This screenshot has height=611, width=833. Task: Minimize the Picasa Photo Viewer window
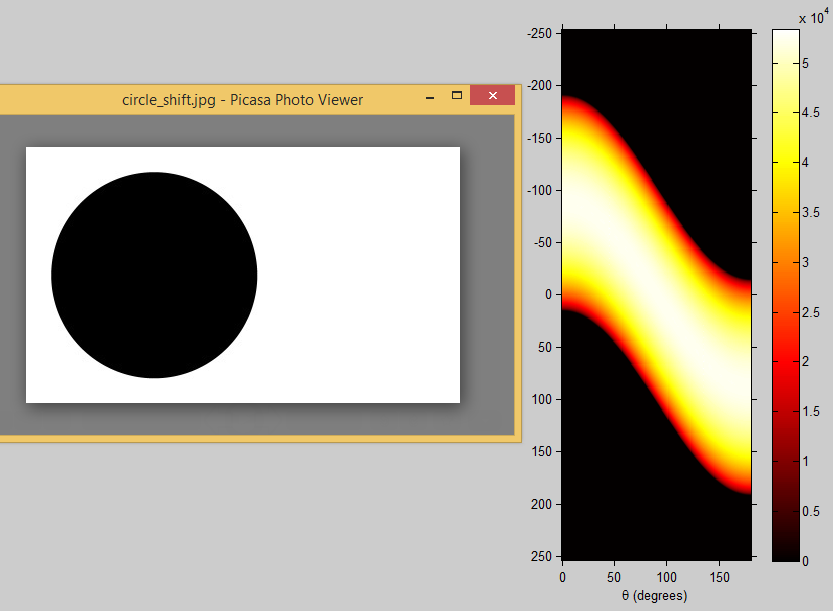tap(429, 97)
